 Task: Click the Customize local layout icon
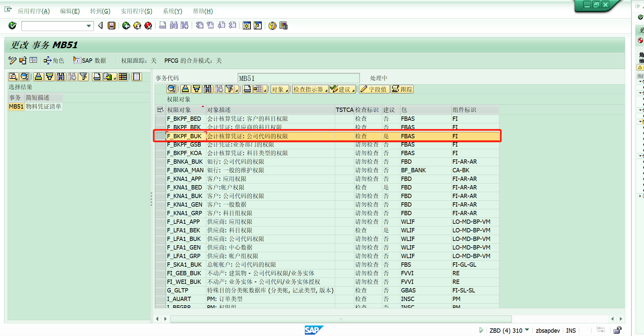click(x=283, y=25)
